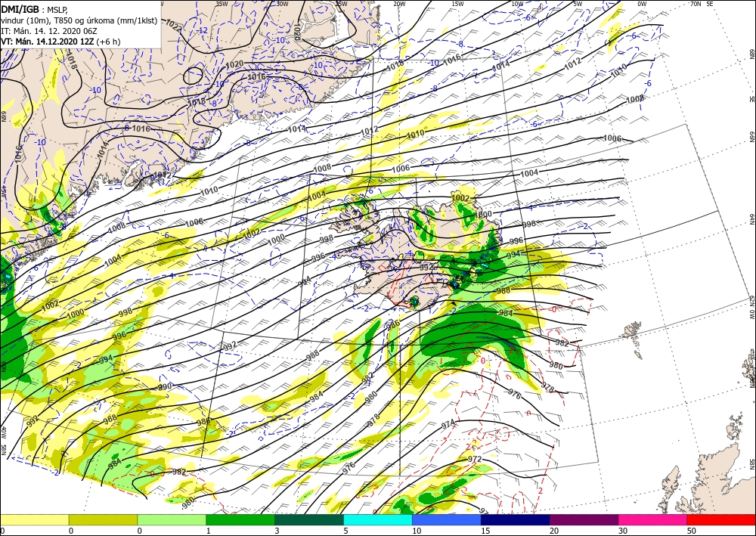Choose the bright blue 10–15 mm swatch
Screen dimensions: 756x536
447,519
